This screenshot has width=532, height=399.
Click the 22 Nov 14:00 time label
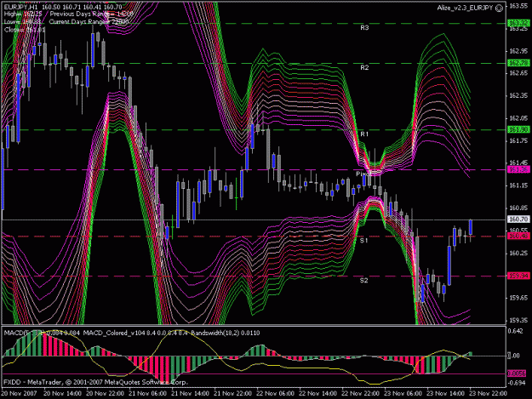pyautogui.click(x=317, y=394)
